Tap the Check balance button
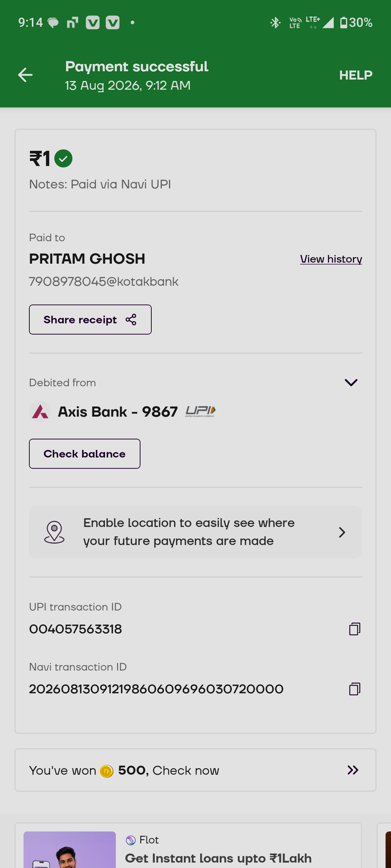 click(x=85, y=454)
